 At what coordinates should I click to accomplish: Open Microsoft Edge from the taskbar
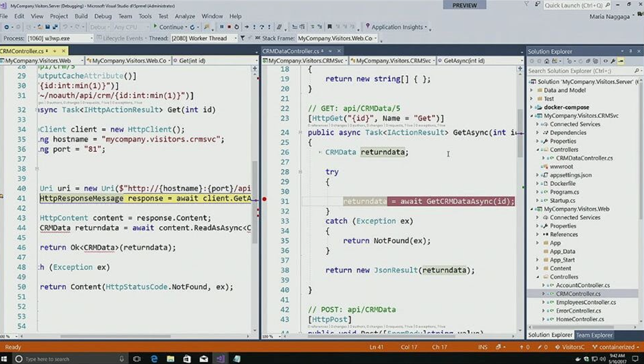(154, 358)
